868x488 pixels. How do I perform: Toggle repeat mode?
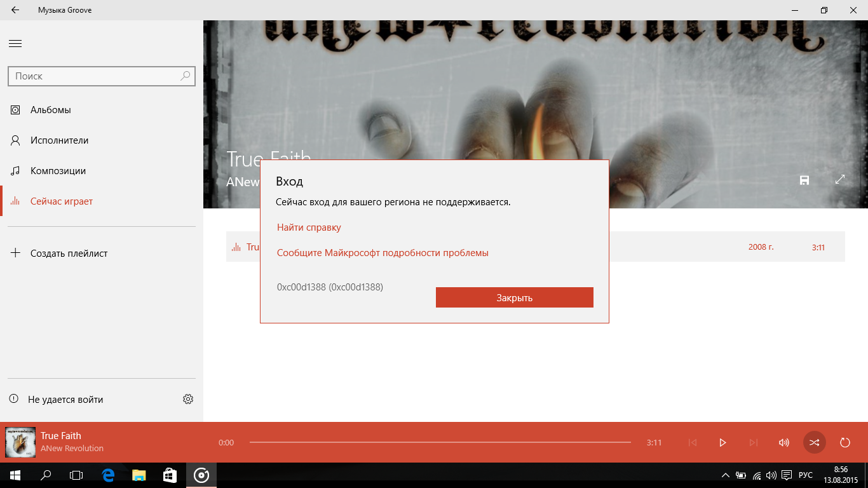pos(845,442)
